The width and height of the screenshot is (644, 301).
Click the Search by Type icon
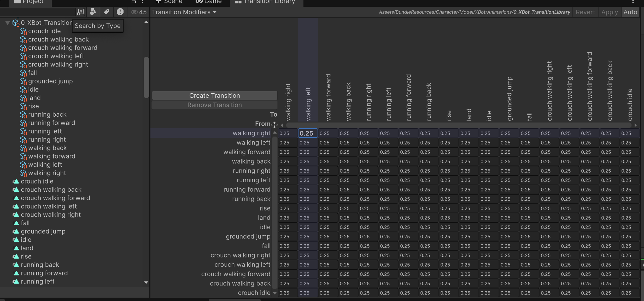pos(93,12)
